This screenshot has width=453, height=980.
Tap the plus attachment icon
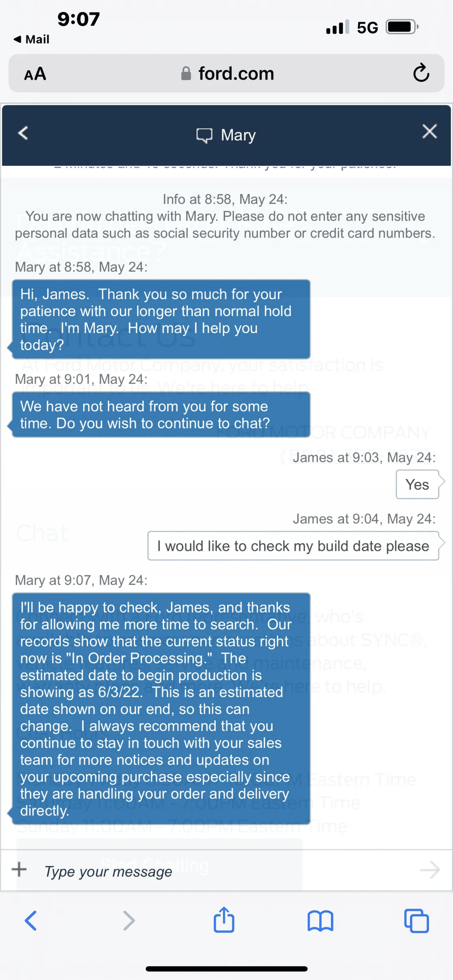pos(19,869)
